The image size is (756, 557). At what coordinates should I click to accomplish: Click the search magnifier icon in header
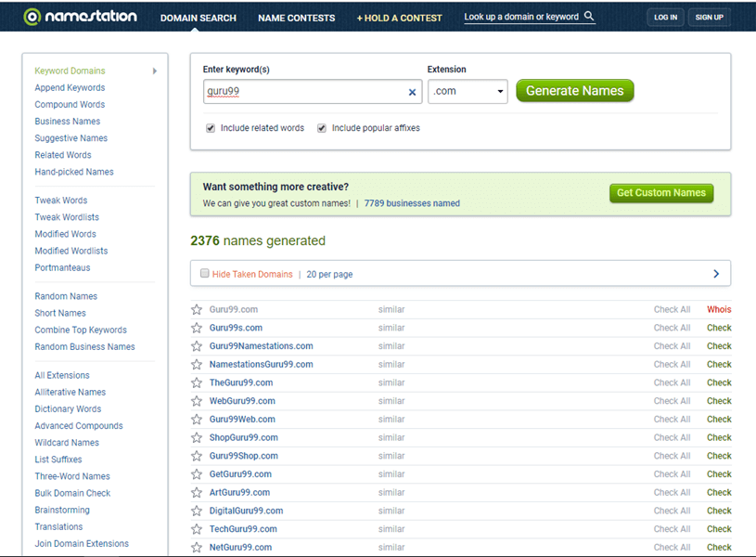pos(589,17)
